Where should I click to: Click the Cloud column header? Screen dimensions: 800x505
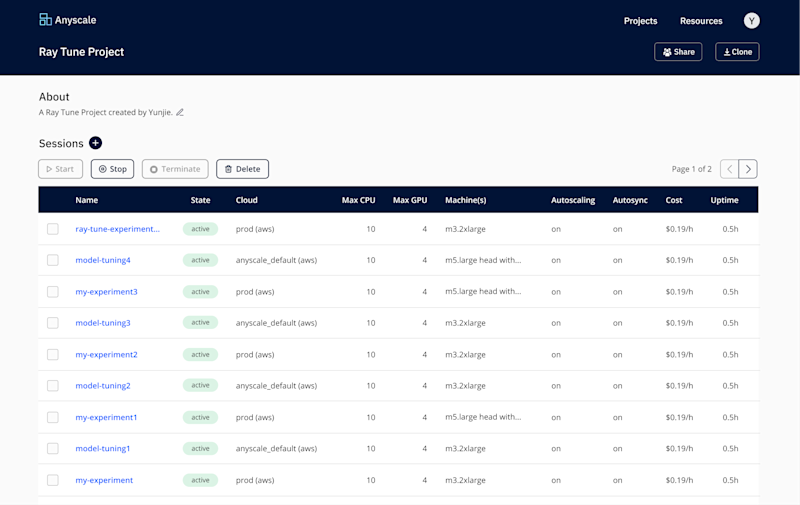tap(246, 200)
